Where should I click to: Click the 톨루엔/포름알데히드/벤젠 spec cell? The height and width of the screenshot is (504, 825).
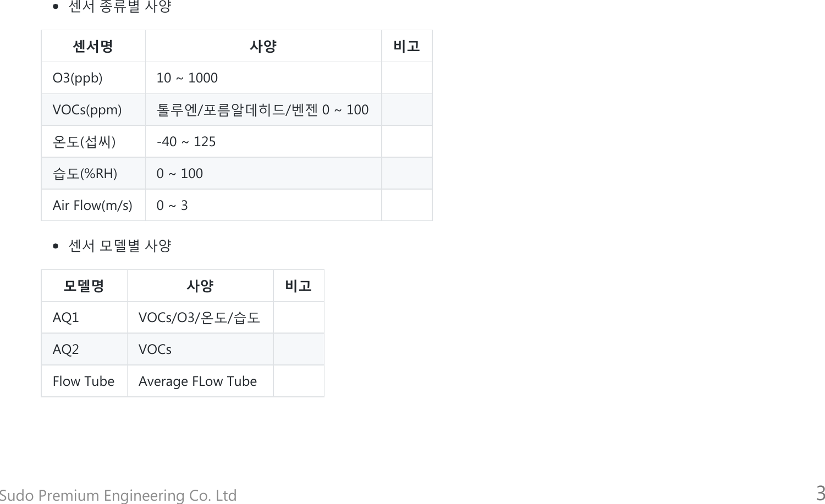pos(262,110)
